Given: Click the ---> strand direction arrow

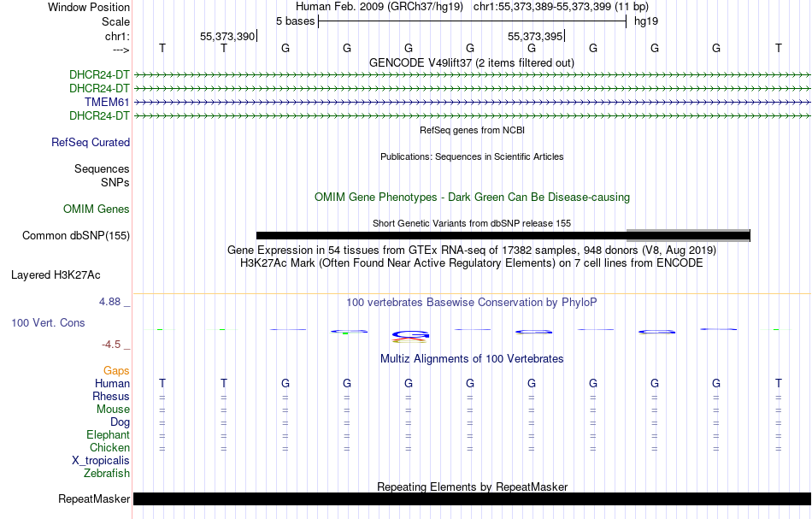Looking at the screenshot, I should click(121, 50).
